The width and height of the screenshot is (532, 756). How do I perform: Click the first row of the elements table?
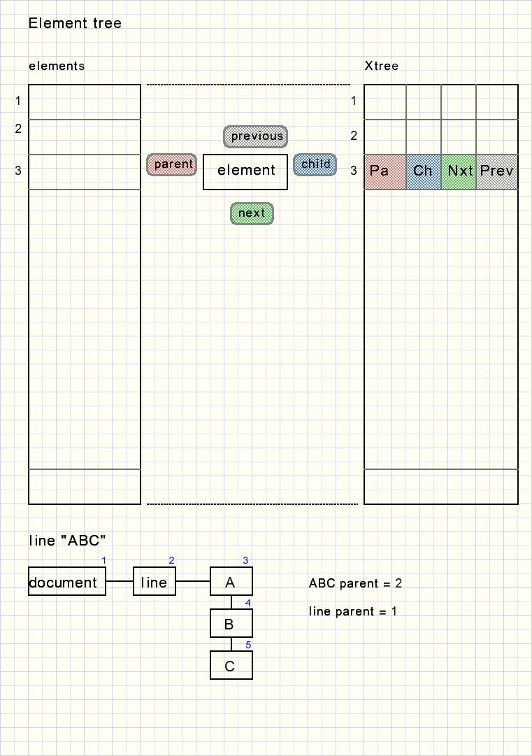coord(85,102)
